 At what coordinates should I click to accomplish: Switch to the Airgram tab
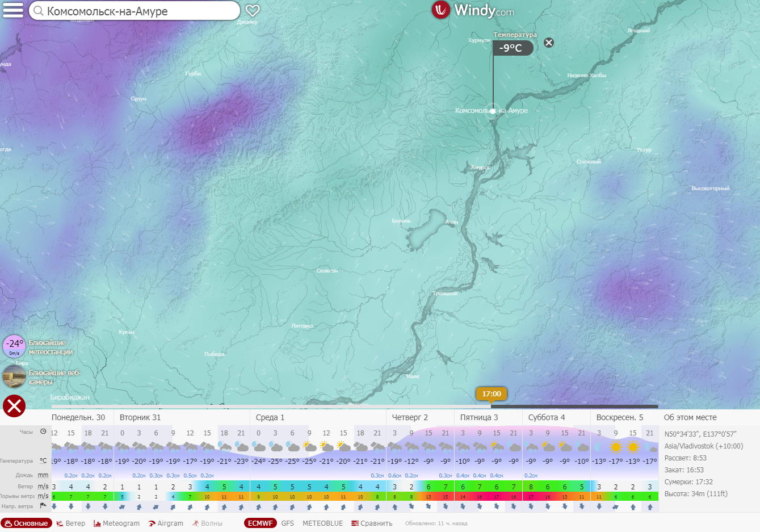point(166,523)
